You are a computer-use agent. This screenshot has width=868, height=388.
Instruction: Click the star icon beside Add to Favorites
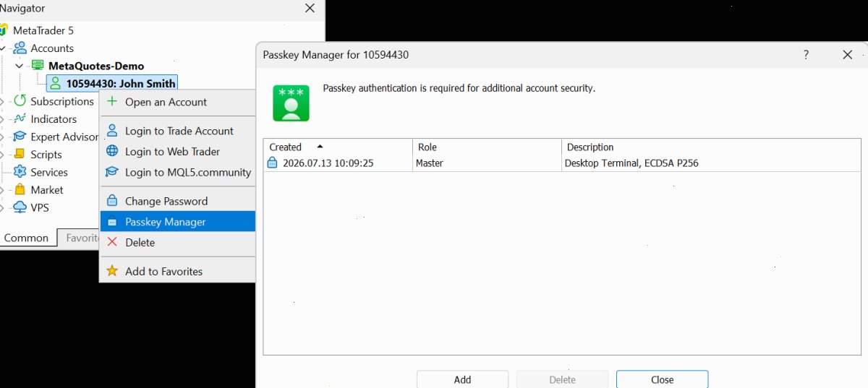click(112, 271)
